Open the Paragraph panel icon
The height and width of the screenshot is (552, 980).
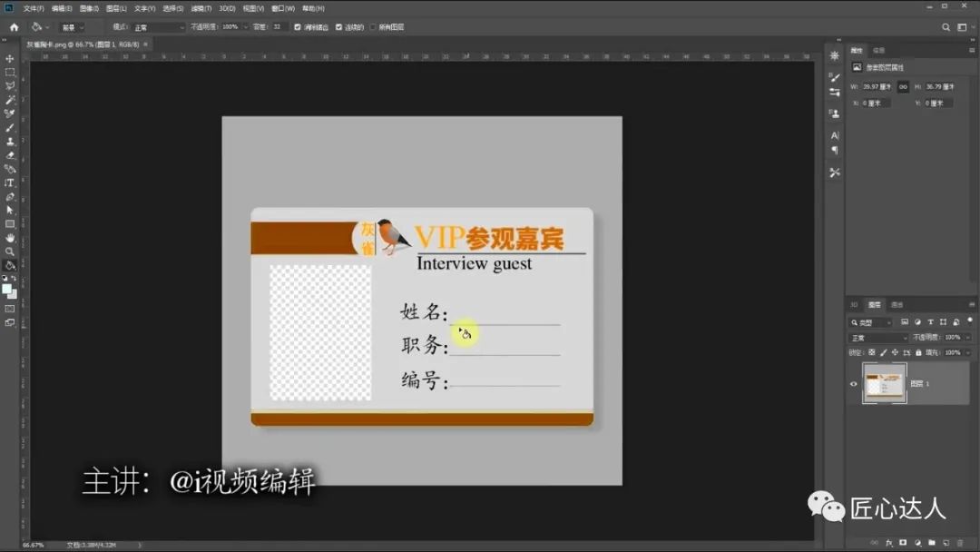point(835,150)
